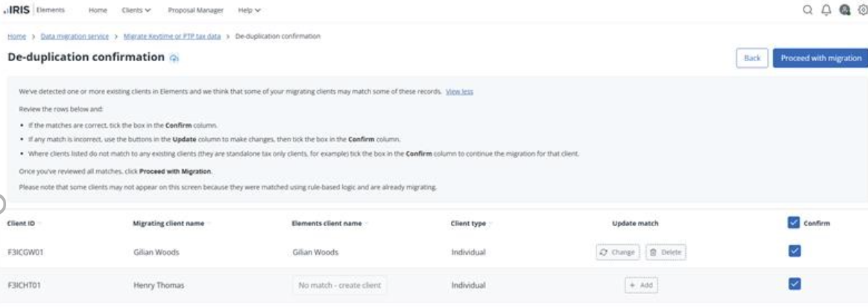Click the No match - create client field
The image size is (868, 308).
pos(339,285)
